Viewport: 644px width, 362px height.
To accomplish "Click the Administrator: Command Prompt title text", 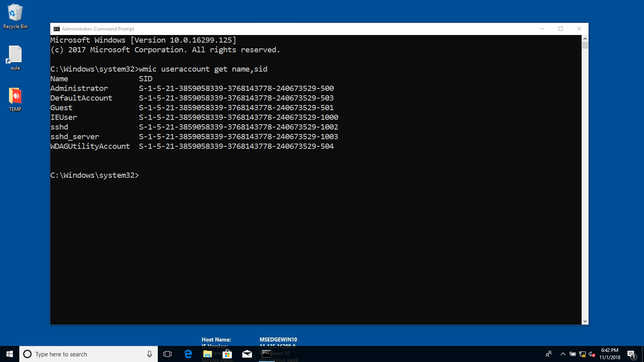I will pyautogui.click(x=98, y=29).
